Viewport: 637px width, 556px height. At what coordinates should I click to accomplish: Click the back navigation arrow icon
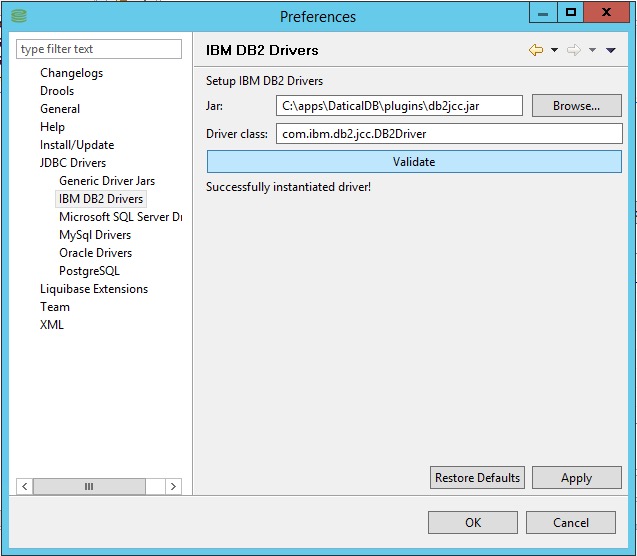click(536, 50)
